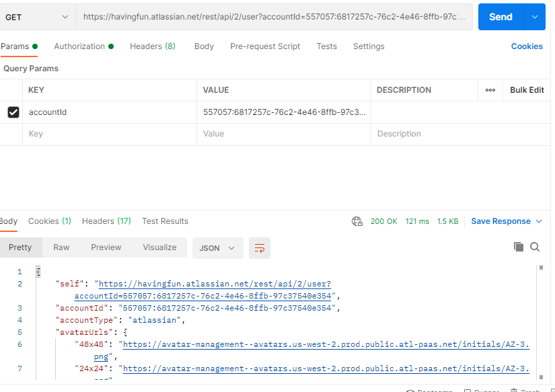555x392 pixels.
Task: Click the three-dot options in the params header
Action: 490,90
